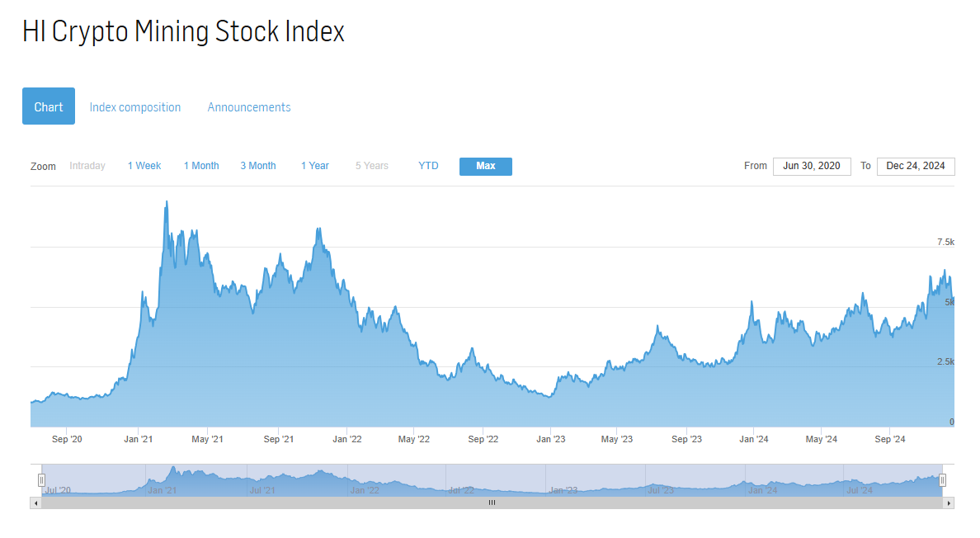The image size is (980, 538).
Task: Set zoom range to 1 Week
Action: [144, 166]
